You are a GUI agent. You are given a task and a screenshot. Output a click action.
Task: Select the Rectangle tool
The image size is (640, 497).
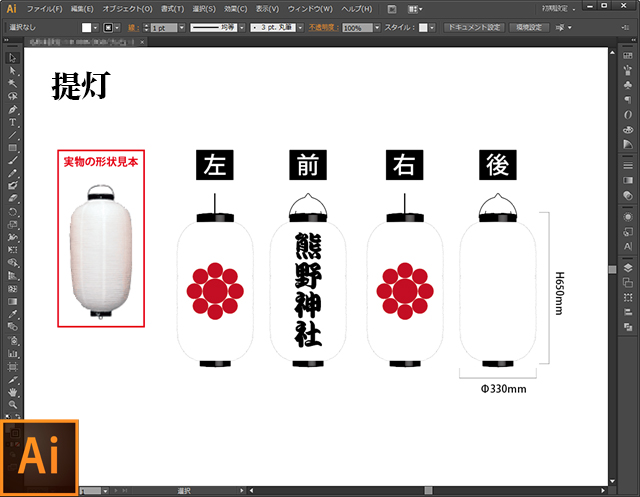pyautogui.click(x=12, y=148)
